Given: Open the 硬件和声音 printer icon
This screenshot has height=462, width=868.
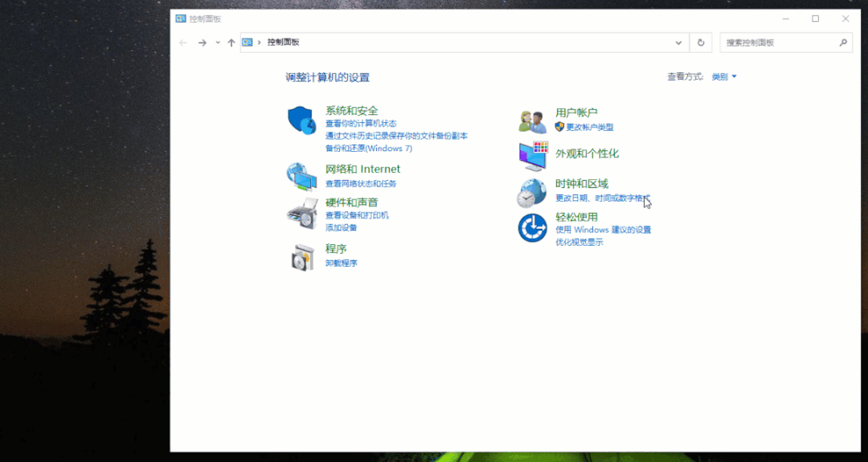Looking at the screenshot, I should click(302, 214).
